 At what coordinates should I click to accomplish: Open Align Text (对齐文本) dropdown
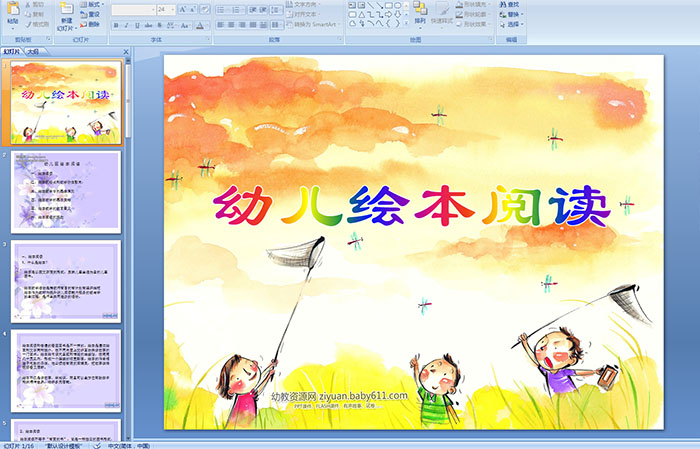(x=302, y=14)
